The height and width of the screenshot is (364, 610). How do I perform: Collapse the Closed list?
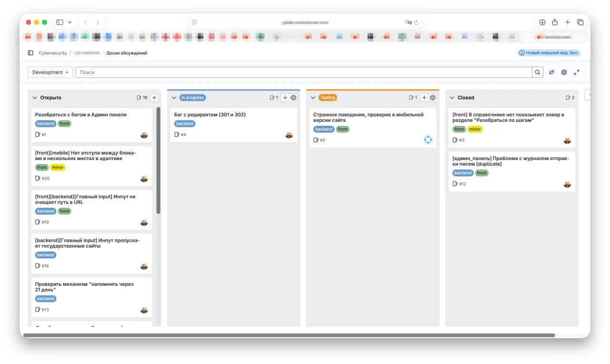point(452,98)
